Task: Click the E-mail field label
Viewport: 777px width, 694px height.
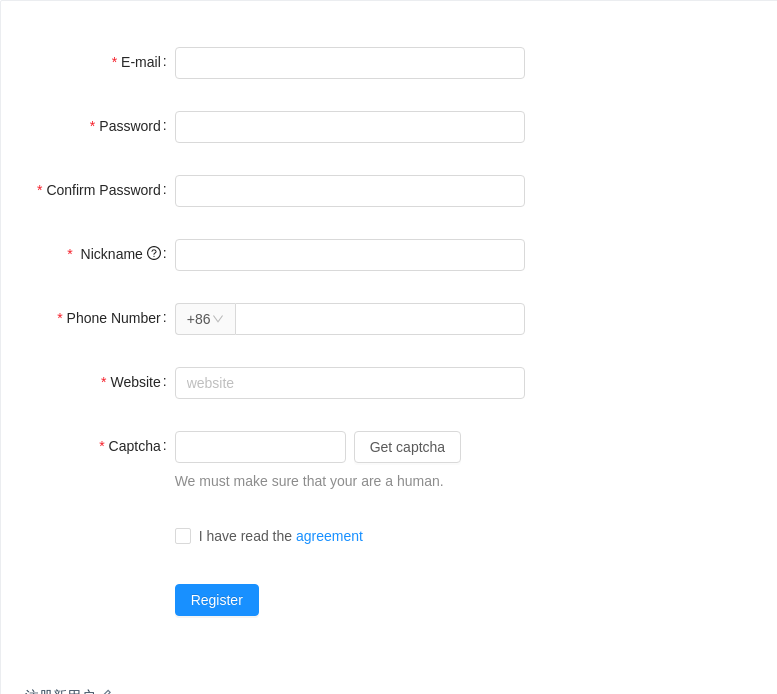Action: pos(141,62)
